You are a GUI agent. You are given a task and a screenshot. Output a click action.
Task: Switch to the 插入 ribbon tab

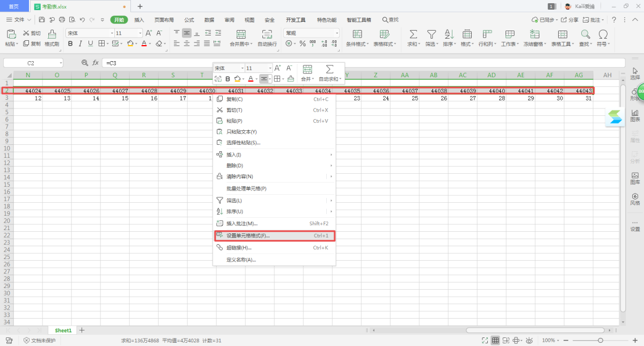[x=139, y=20]
